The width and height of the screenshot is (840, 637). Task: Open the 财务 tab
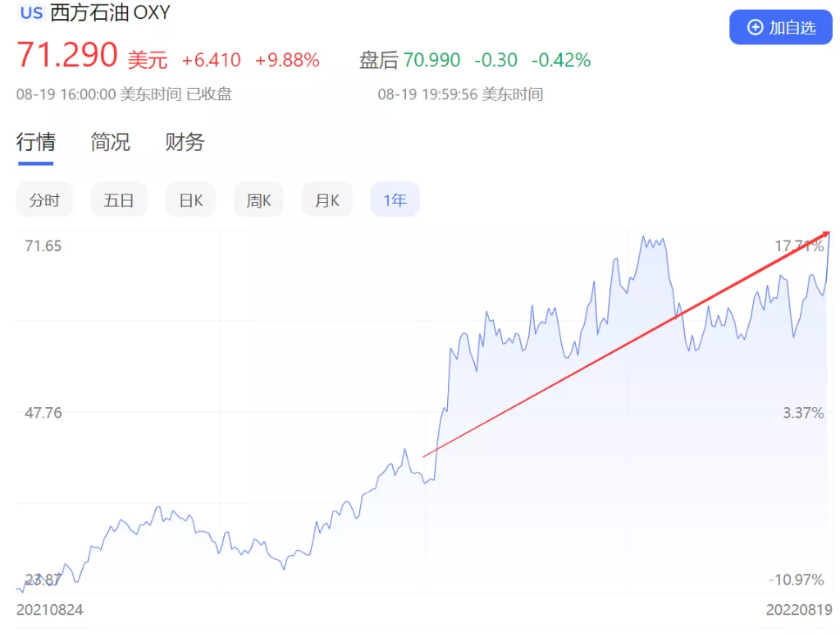[x=185, y=142]
